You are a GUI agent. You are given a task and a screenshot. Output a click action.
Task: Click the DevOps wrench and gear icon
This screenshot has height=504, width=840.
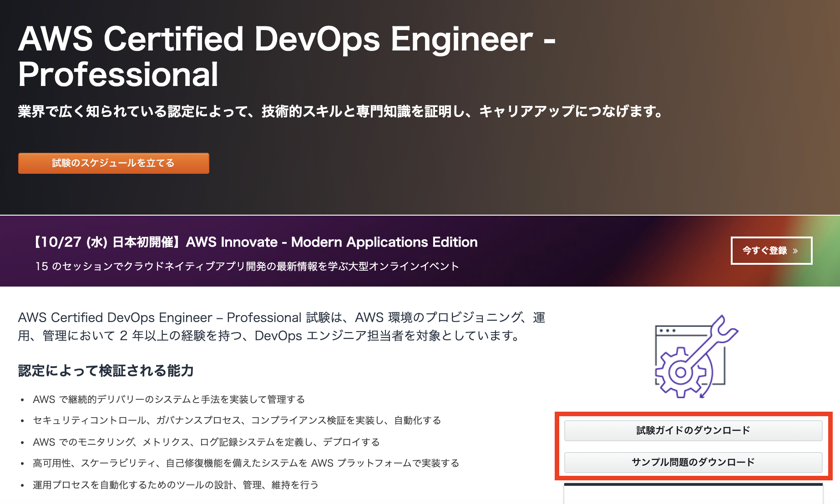[x=696, y=357]
